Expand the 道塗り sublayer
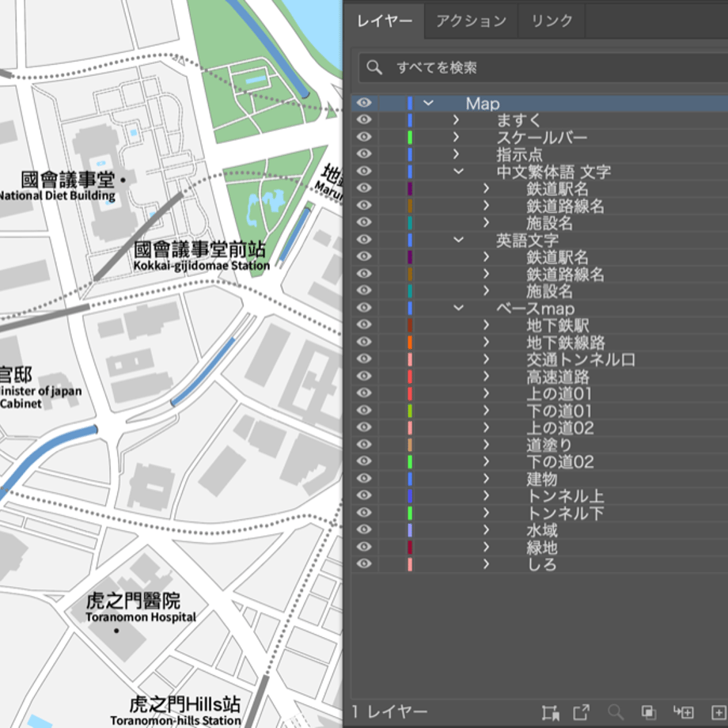Image resolution: width=728 pixels, height=728 pixels. coord(486,445)
